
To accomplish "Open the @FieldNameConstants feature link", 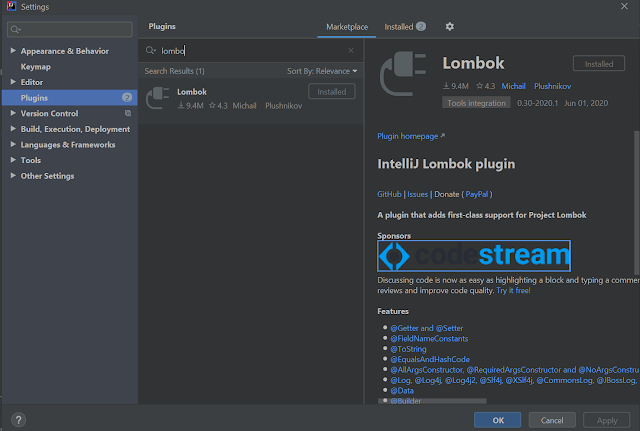I will click(x=429, y=339).
